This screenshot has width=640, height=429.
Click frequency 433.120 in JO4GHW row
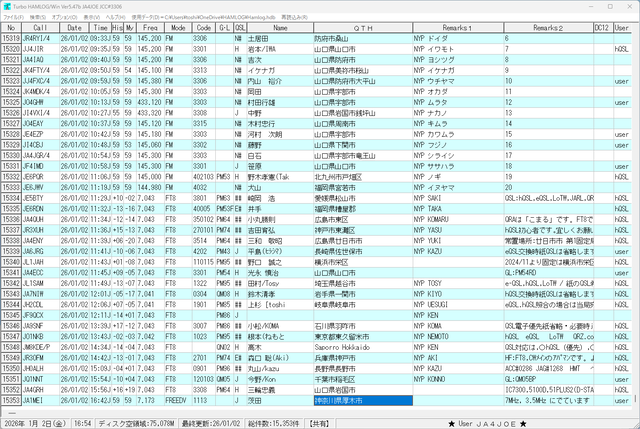(149, 102)
